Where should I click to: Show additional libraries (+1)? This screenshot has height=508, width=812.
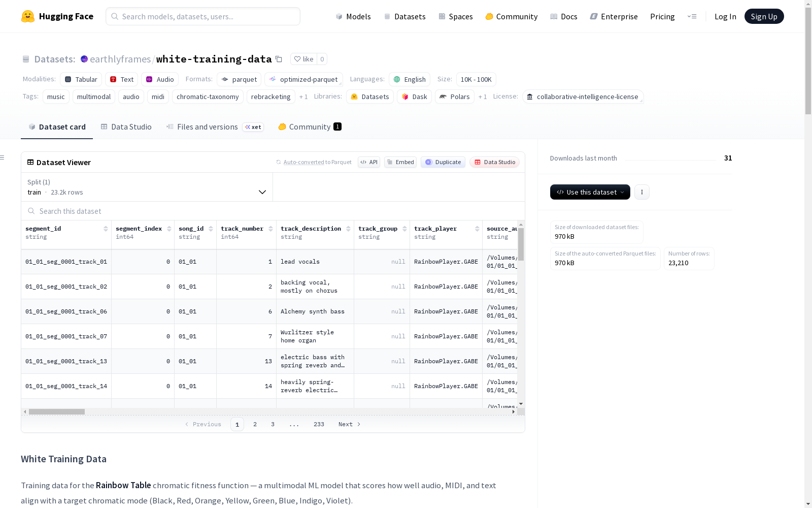tap(483, 97)
